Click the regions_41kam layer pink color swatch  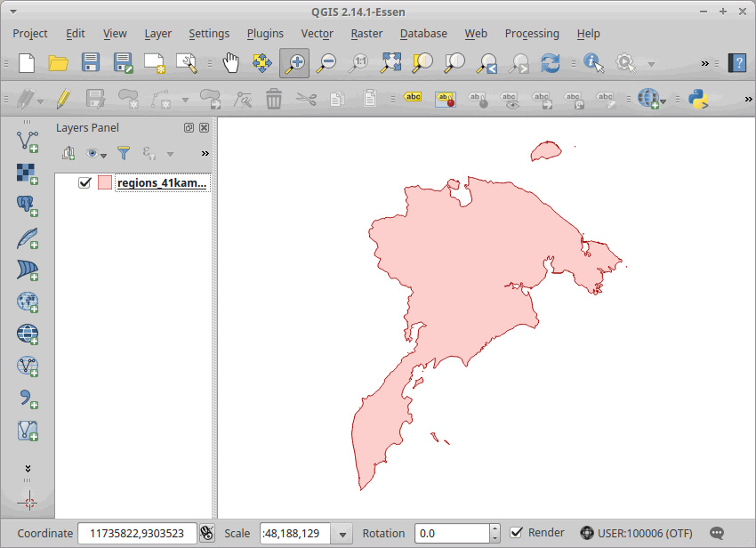pos(105,183)
